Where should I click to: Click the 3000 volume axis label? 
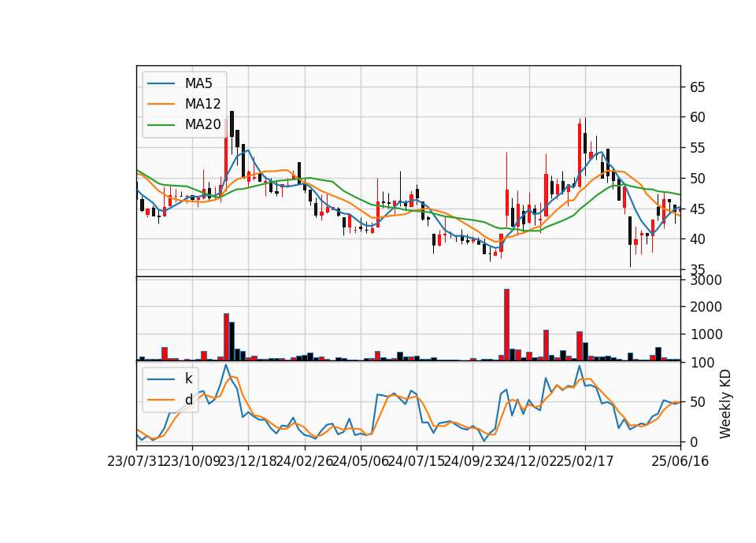tap(706, 280)
